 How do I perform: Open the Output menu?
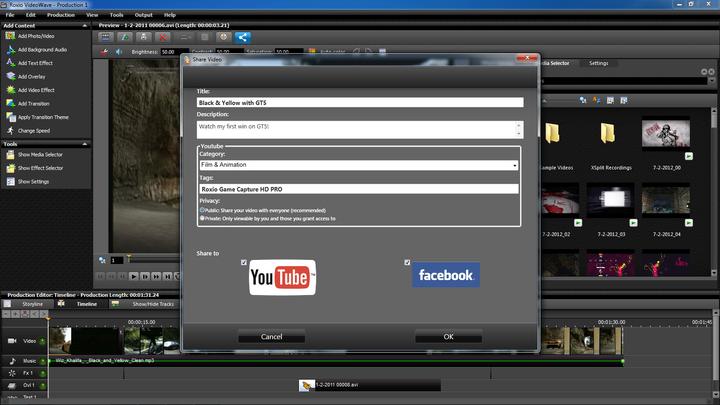[x=143, y=15]
